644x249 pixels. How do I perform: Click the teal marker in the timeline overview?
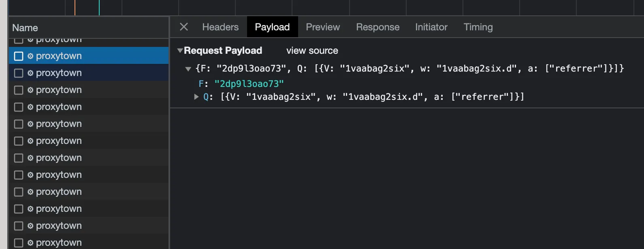(x=99, y=8)
